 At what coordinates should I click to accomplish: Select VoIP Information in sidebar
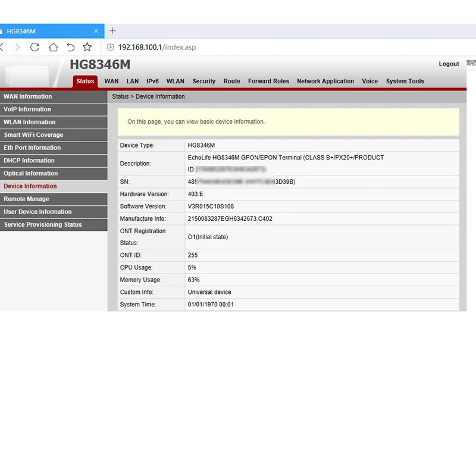pyautogui.click(x=54, y=109)
